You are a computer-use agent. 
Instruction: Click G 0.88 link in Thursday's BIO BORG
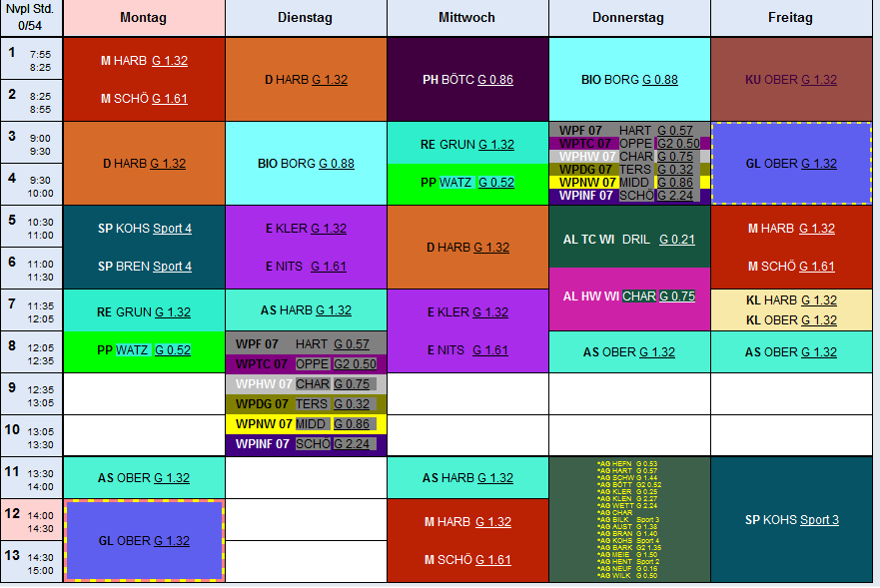[660, 79]
